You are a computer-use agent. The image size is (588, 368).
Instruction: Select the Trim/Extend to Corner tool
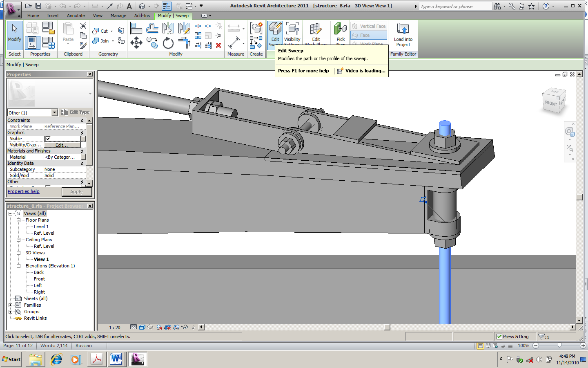click(x=184, y=43)
